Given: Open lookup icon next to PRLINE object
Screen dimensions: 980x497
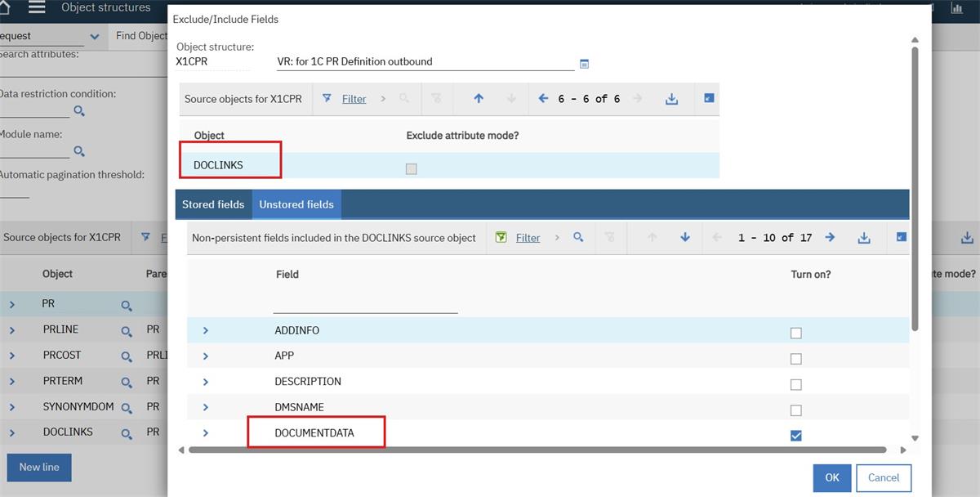Looking at the screenshot, I should pos(127,331).
